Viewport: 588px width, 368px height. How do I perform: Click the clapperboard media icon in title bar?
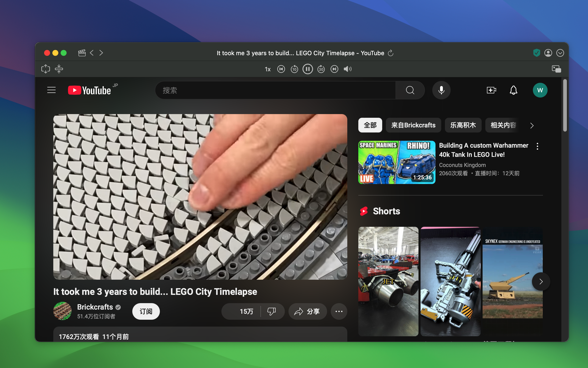tap(82, 53)
